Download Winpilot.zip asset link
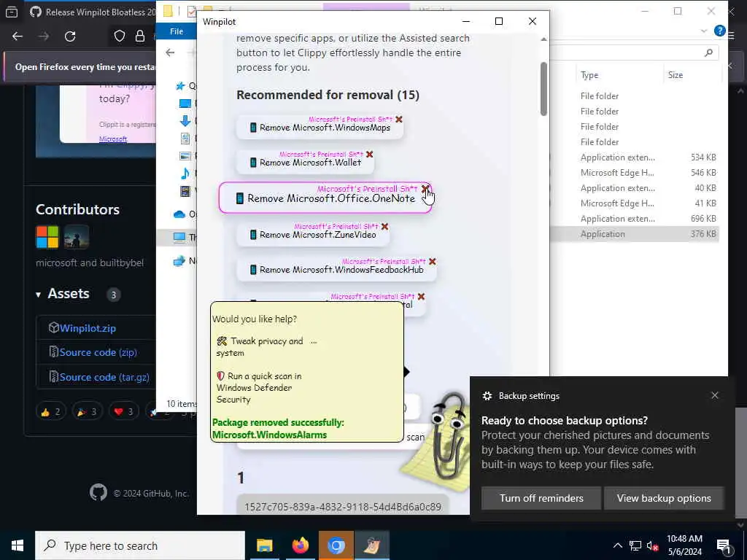Screen dimensions: 747x560 point(88,328)
